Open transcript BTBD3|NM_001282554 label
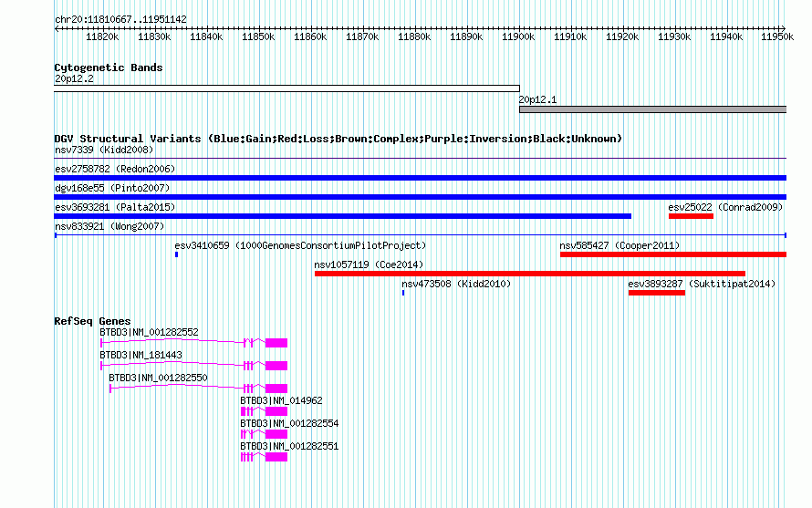This screenshot has width=812, height=508. [289, 423]
